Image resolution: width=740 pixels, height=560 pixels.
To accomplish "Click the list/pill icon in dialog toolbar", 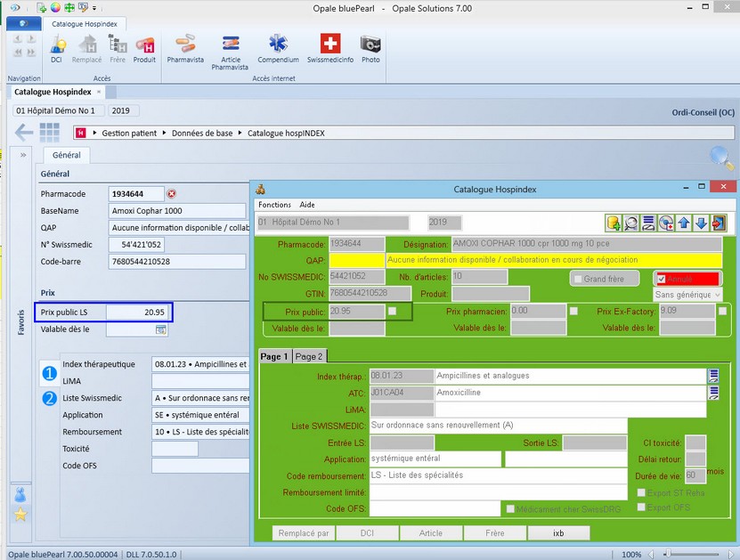I will [x=648, y=223].
